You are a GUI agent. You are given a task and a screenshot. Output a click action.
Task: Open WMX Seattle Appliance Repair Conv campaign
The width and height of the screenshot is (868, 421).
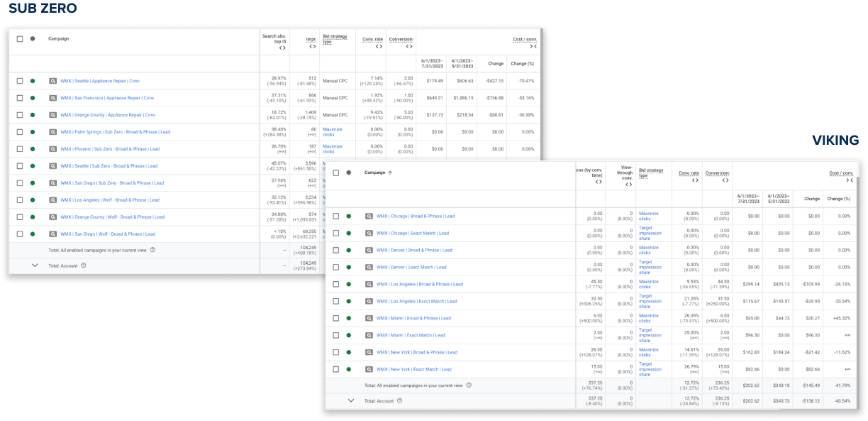[x=100, y=81]
